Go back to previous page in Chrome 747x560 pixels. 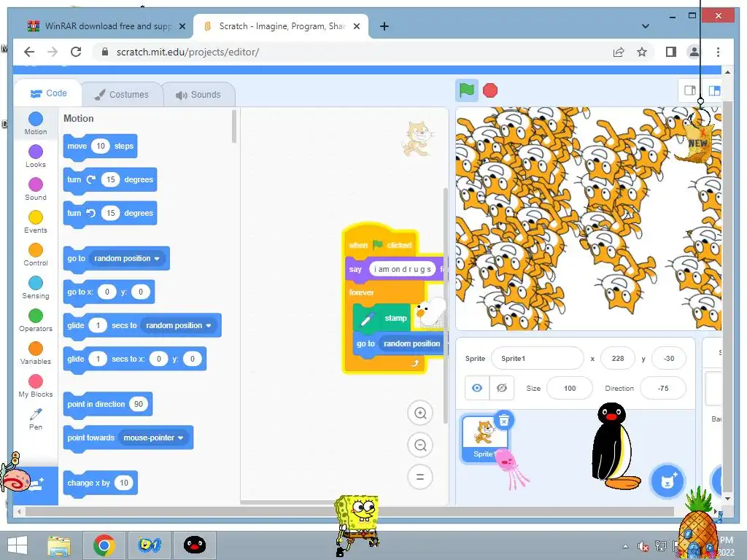(29, 52)
